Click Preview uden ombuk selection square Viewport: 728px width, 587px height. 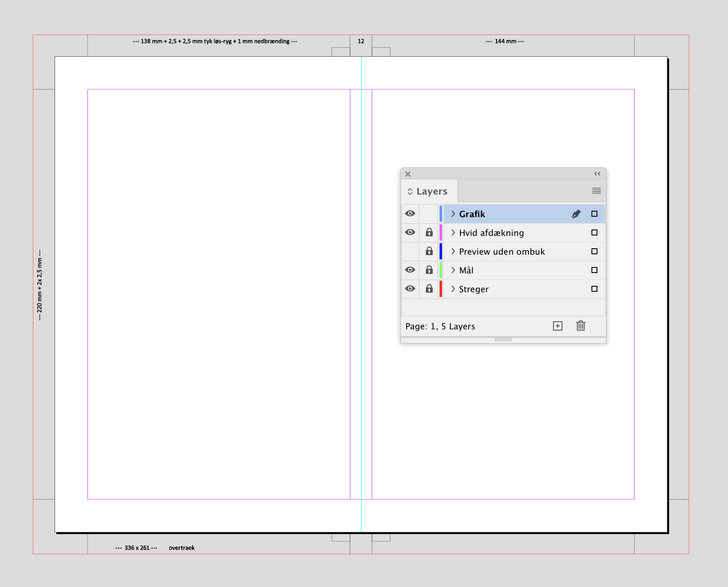[x=594, y=251]
